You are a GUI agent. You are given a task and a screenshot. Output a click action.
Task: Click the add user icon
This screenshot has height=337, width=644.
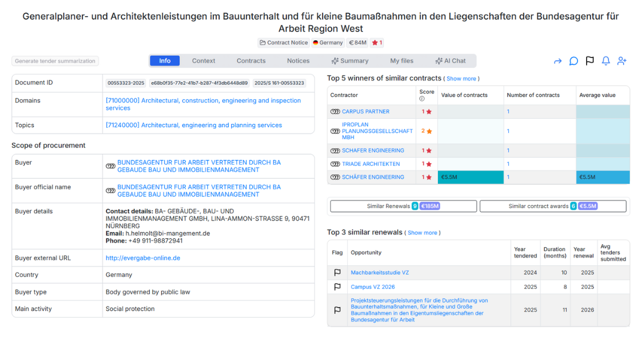point(622,61)
